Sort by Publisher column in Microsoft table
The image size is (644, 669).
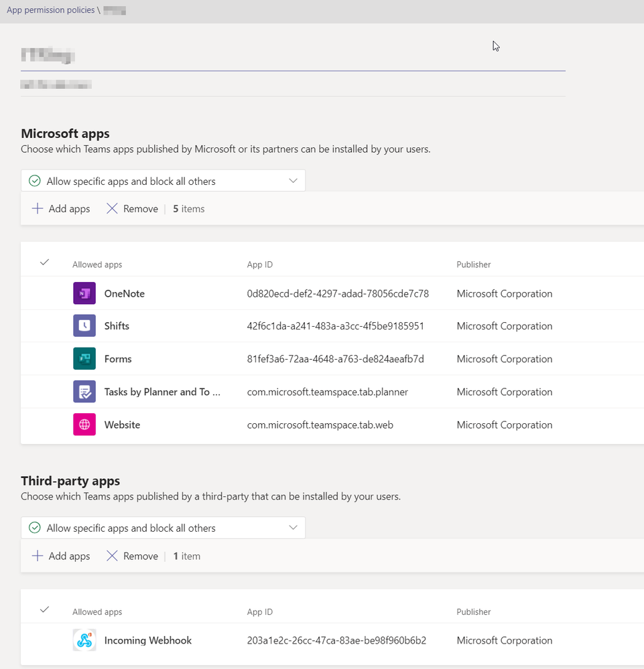[474, 265]
